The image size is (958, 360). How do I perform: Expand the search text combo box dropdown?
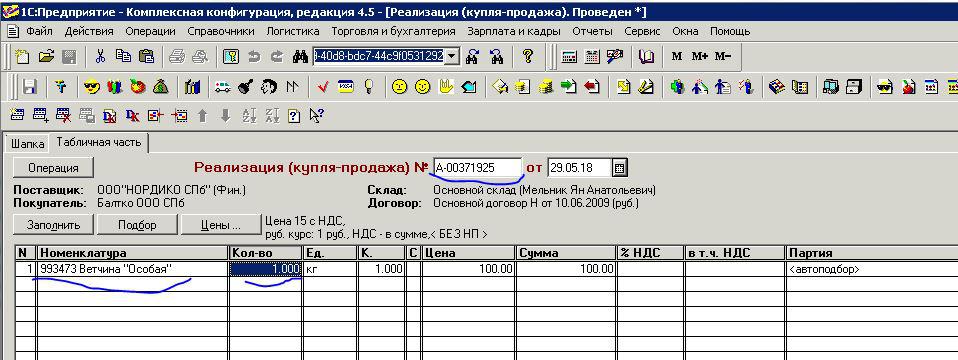pyautogui.click(x=452, y=56)
